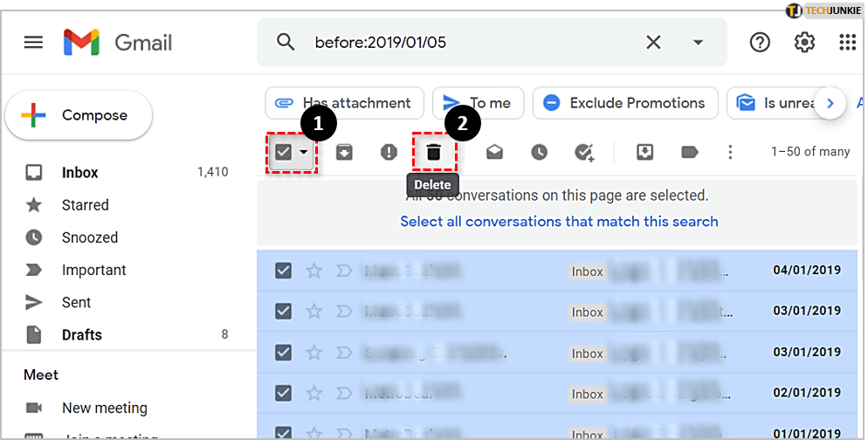868x440 pixels.
Task: Add selected emails to Tasks
Action: 584,153
